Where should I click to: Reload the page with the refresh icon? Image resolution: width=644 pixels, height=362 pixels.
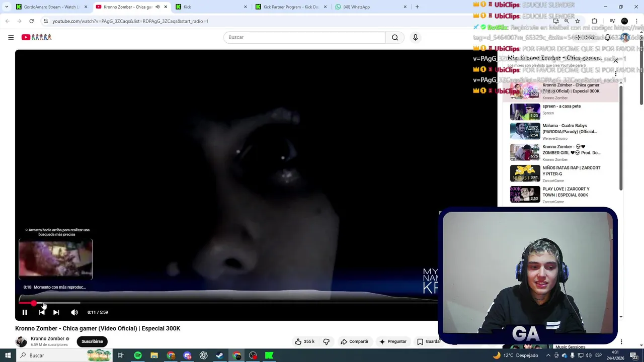point(31,21)
